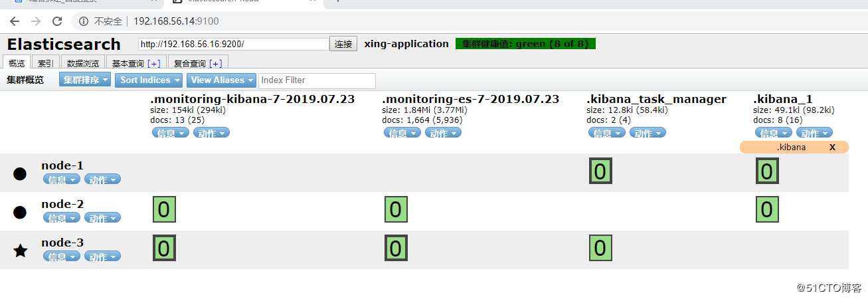Switch to the 数据浏览 browser tab
The height and width of the screenshot is (299, 868).
pyautogui.click(x=83, y=63)
